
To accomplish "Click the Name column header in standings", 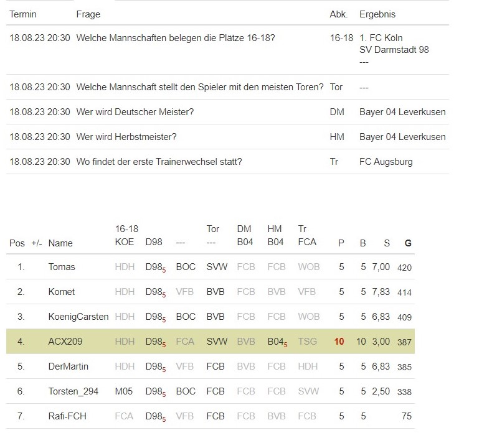I will point(60,243).
